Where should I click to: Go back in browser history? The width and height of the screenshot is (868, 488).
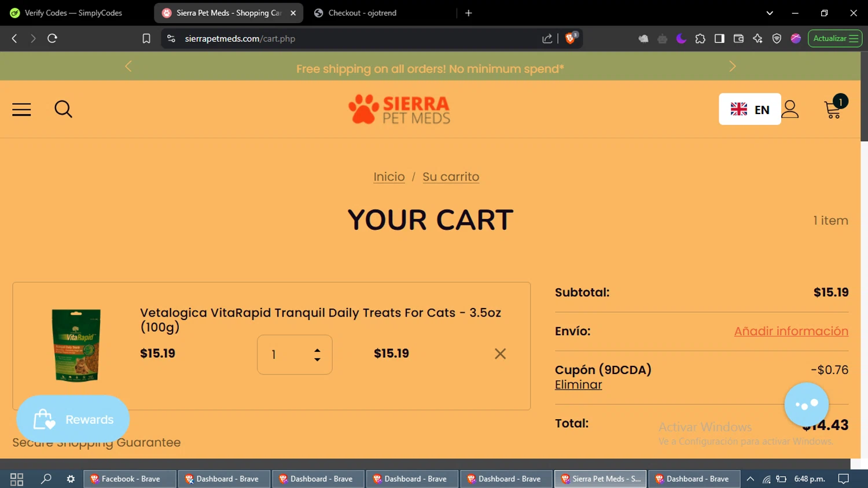(14, 38)
